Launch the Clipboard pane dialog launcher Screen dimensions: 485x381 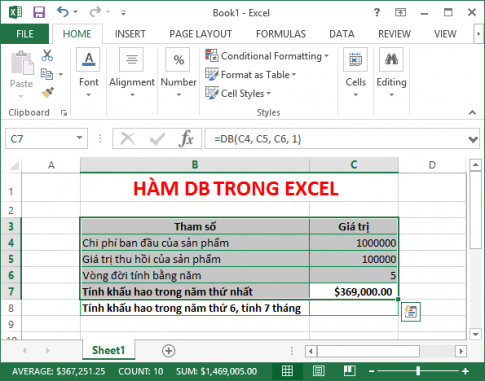tap(64, 113)
